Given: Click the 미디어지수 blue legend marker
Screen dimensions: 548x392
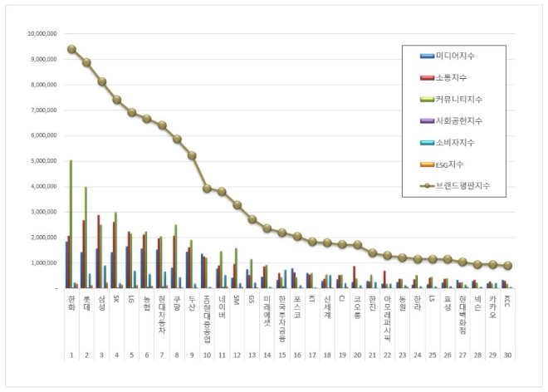Looking at the screenshot, I should pyautogui.click(x=427, y=56).
